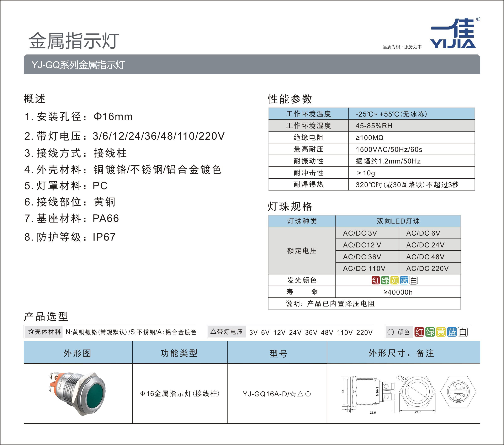Select the cell AC/DC 36V

pyautogui.click(x=367, y=257)
